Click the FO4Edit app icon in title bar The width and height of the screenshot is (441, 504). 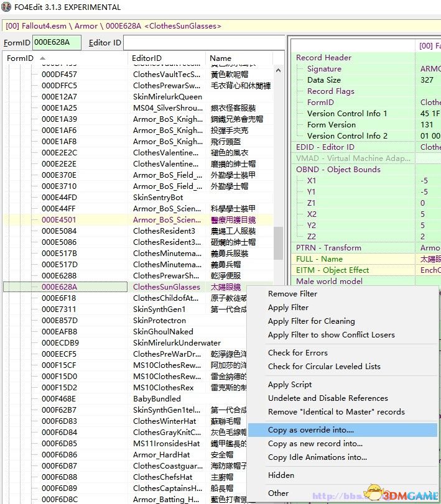coord(6,7)
